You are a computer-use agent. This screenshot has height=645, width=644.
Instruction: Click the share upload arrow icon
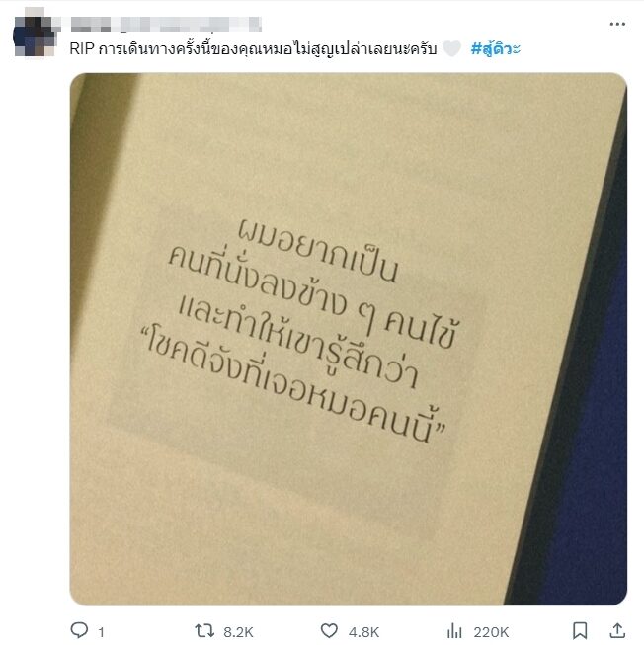tap(617, 630)
